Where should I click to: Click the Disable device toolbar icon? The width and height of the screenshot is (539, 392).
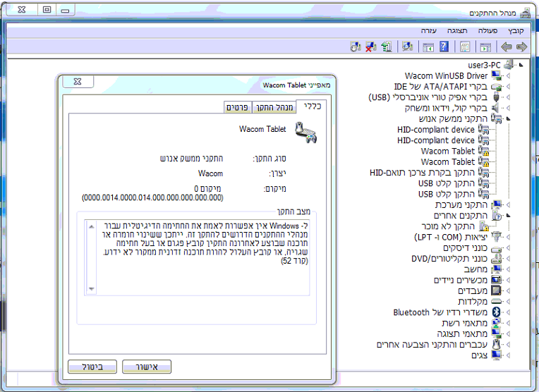356,47
